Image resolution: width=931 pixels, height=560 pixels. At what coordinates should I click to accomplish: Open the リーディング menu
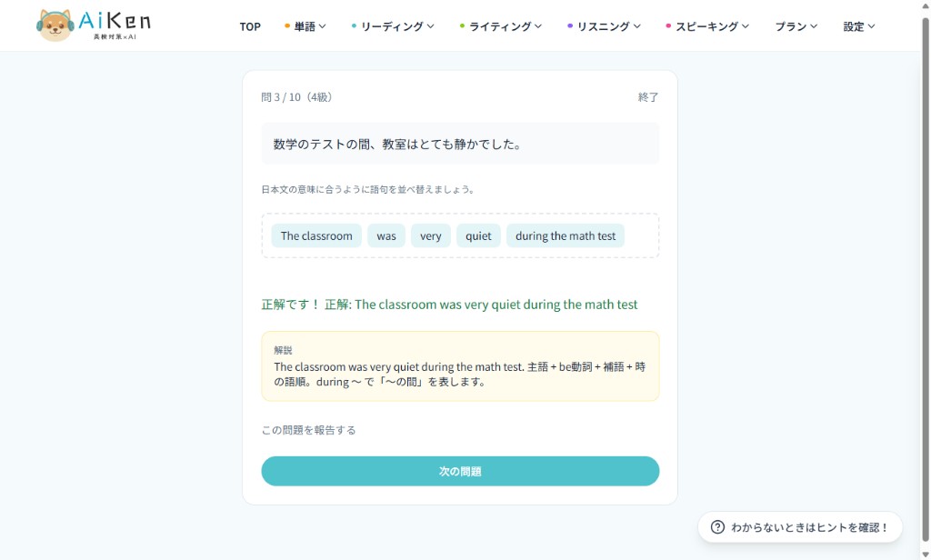[393, 26]
